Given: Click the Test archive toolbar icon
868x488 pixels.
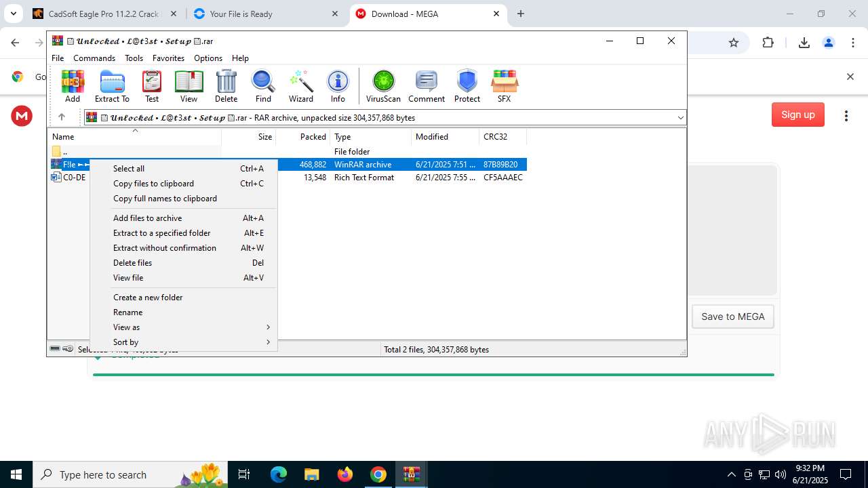Looking at the screenshot, I should click(152, 86).
